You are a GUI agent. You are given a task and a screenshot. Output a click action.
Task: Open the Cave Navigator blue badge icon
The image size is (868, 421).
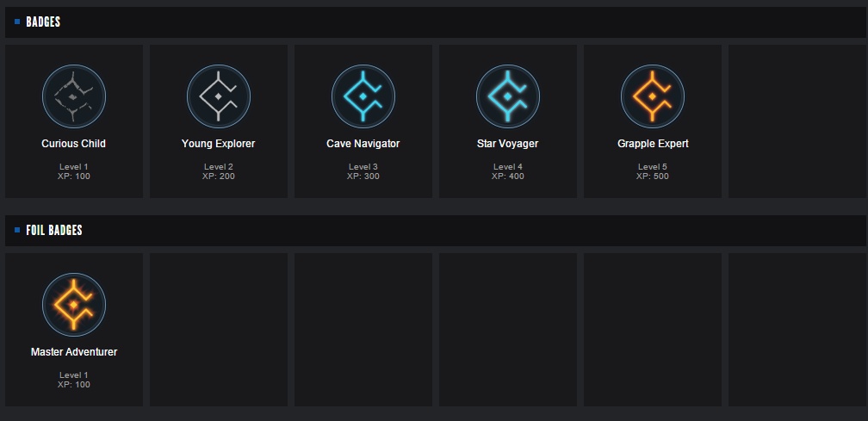363,96
